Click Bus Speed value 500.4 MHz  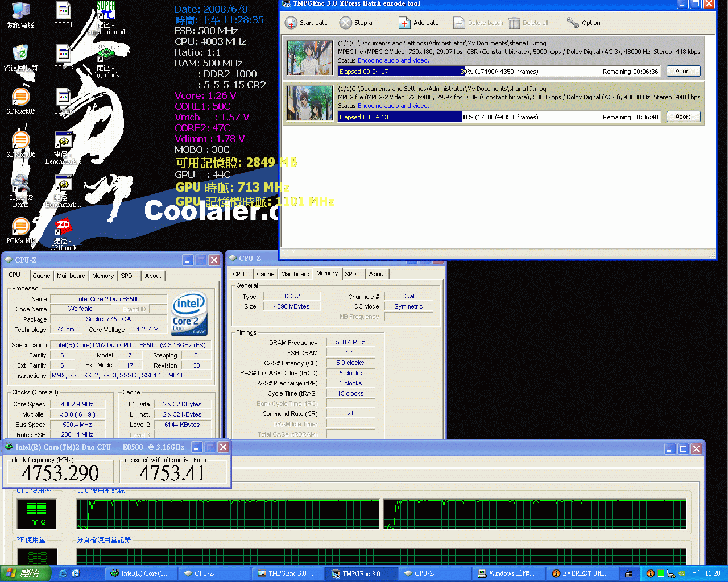[x=77, y=425]
